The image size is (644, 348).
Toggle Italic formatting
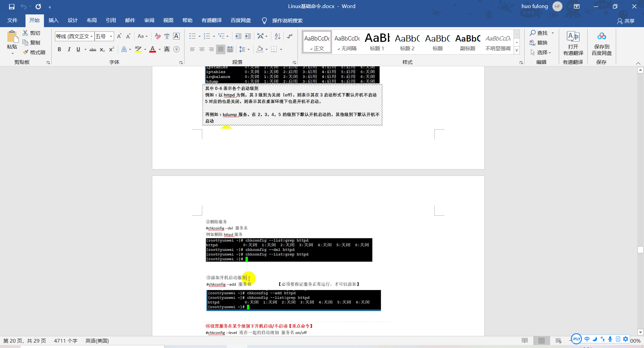point(69,49)
